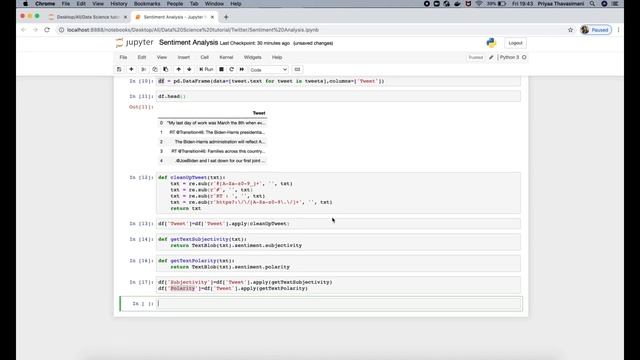Screen dimensions: 640x360
Task: Open the cell type dropdown showing Code
Action: pyautogui.click(x=269, y=70)
